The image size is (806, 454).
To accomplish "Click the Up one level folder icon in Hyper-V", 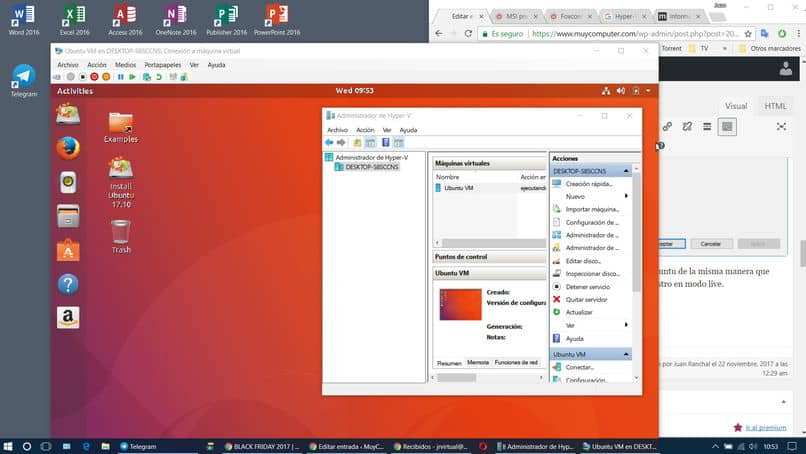I will click(x=357, y=142).
